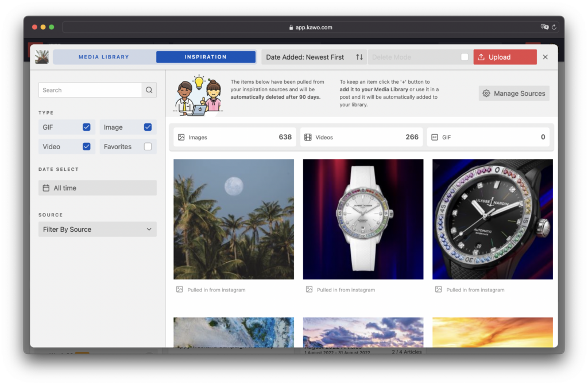Click the search magnifier icon

(149, 90)
